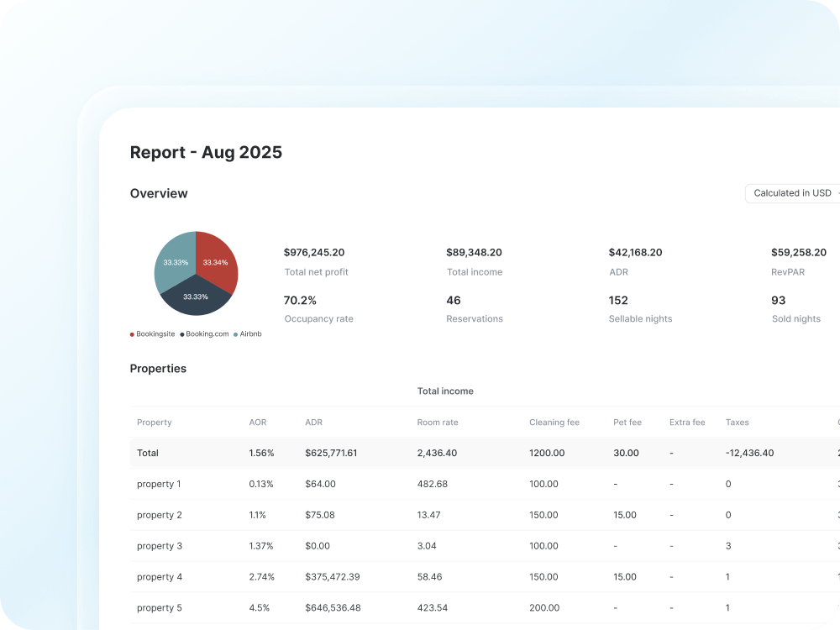The image size is (840, 630).
Task: Click the Occupancy rate 70.2% metric
Action: coord(299,300)
